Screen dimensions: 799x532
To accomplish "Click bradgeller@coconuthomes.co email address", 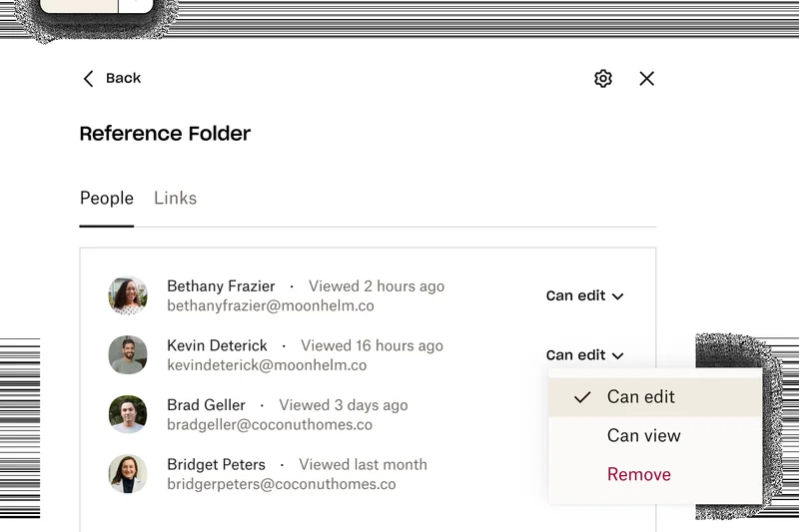I will [270, 425].
